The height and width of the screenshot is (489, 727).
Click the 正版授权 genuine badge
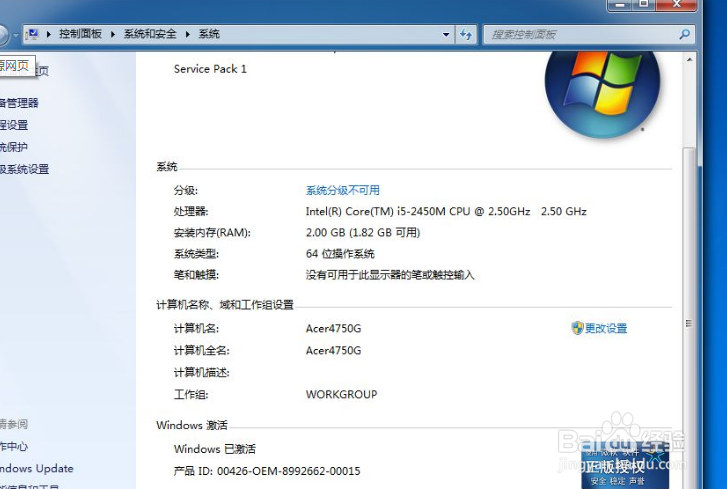[x=625, y=466]
